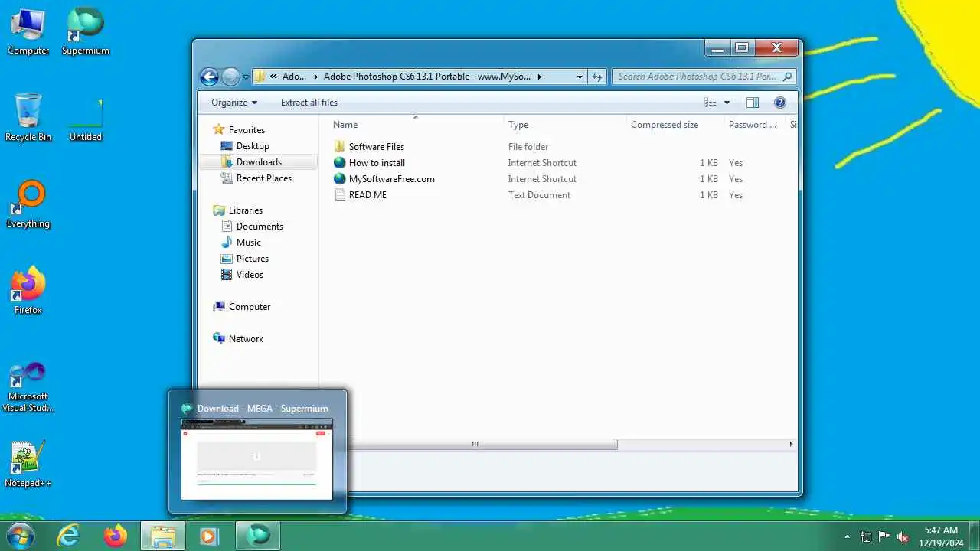Sort by the Type column header

point(565,125)
